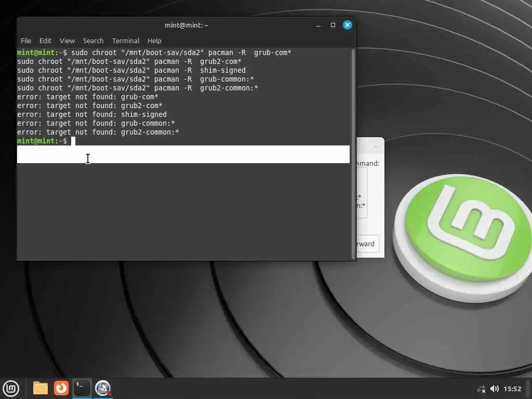Minimize the mint@mint terminal window
The height and width of the screenshot is (399, 532).
pos(318,25)
